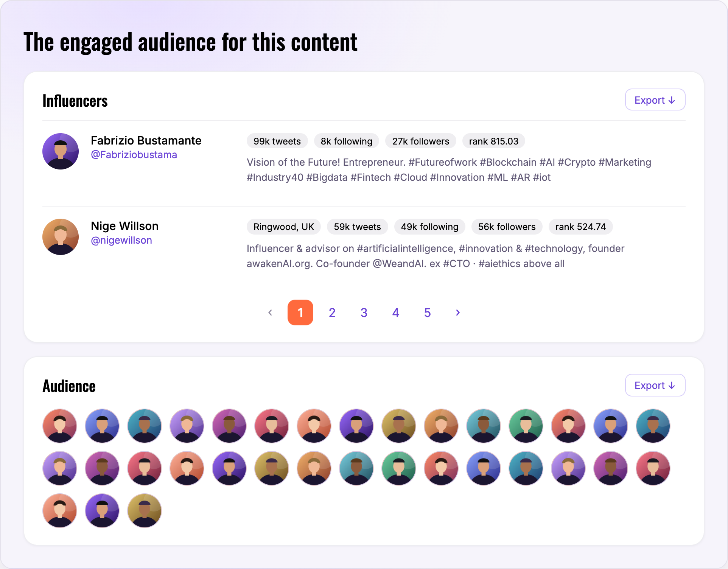Select pagination page 3
The width and height of the screenshot is (728, 569).
click(364, 312)
